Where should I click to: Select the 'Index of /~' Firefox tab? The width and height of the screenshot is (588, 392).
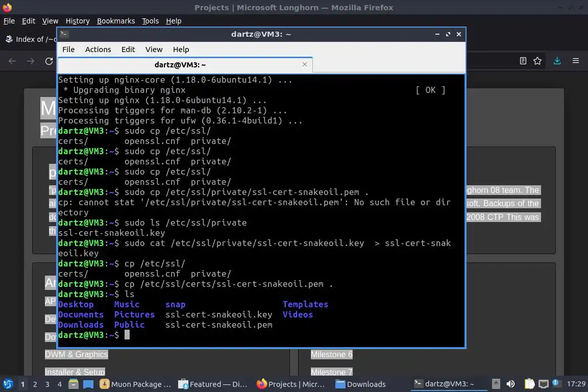tap(31, 39)
